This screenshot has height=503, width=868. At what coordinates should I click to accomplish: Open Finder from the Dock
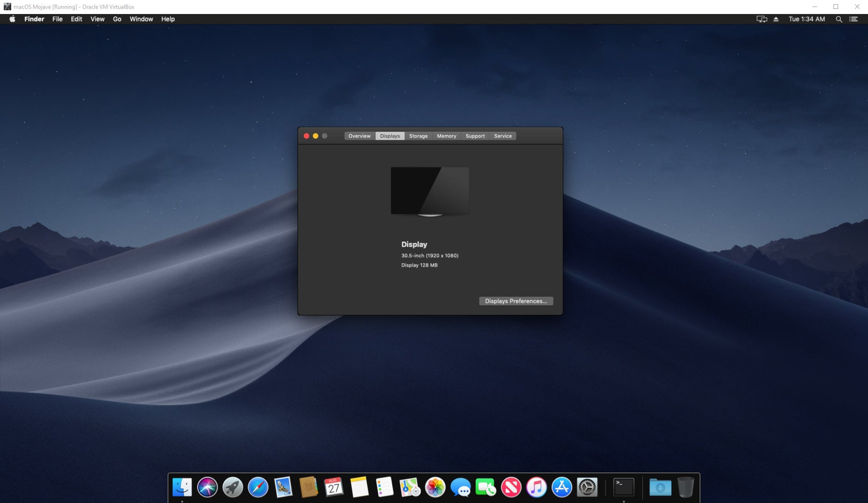(182, 488)
